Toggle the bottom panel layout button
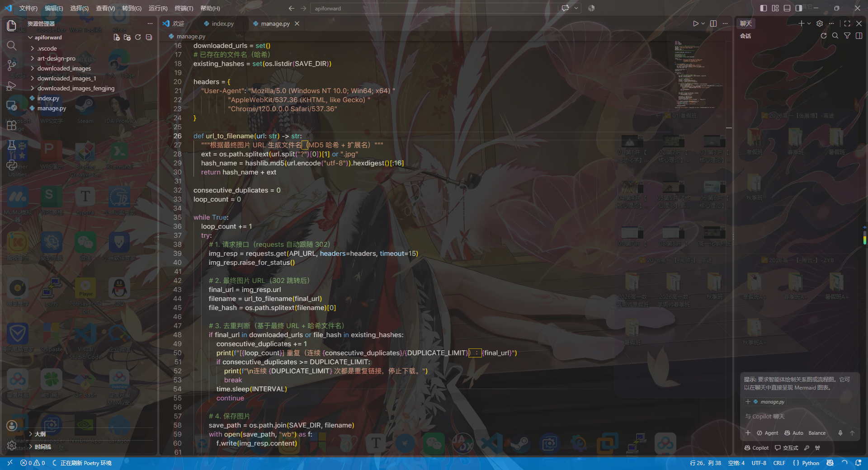This screenshot has height=470, width=868. (x=787, y=8)
